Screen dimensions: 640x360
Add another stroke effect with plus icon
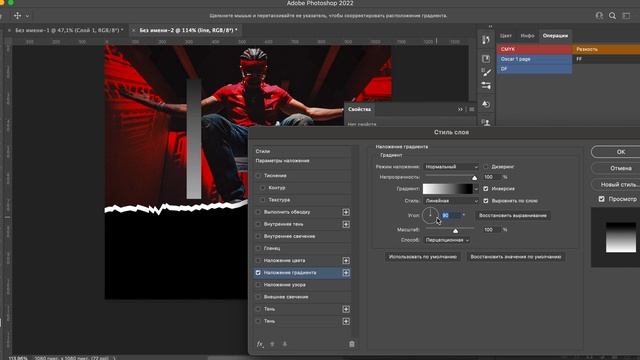click(x=346, y=212)
